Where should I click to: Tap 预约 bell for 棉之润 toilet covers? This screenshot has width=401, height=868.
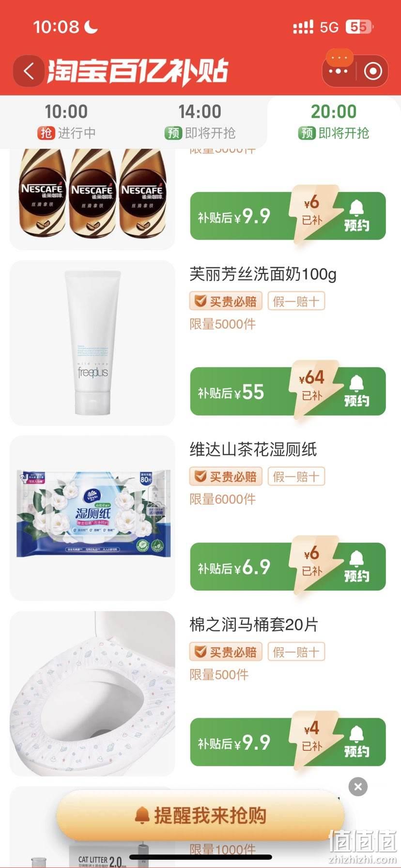pos(357,742)
